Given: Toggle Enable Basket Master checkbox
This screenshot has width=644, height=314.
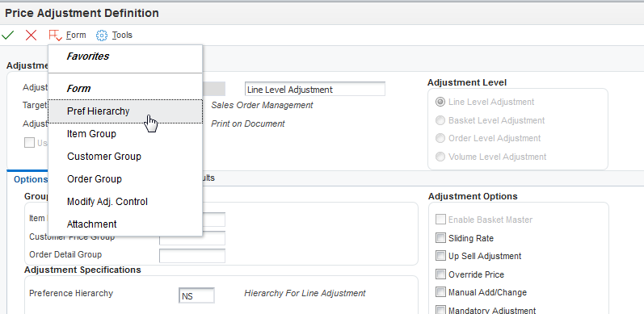Looking at the screenshot, I should point(440,220).
